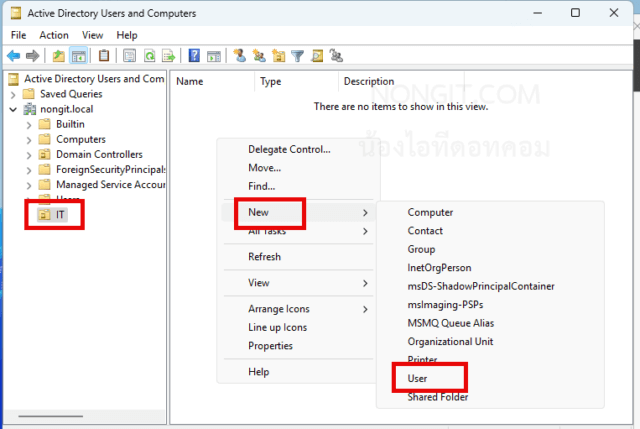
Task: Open the Arrange Icons submenu
Action: point(298,309)
